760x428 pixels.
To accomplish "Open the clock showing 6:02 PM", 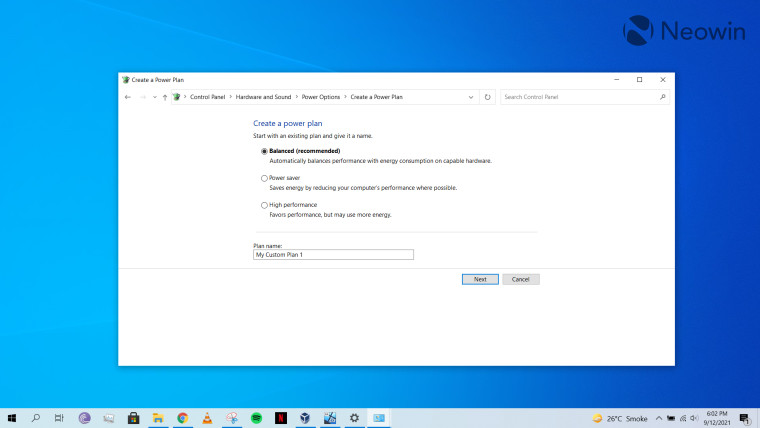I will [717, 418].
